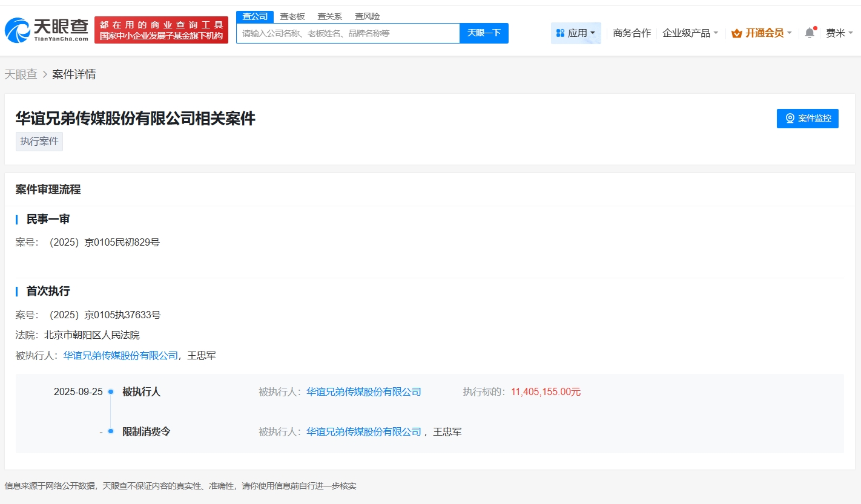Select the 查风险 search tab

tap(368, 16)
